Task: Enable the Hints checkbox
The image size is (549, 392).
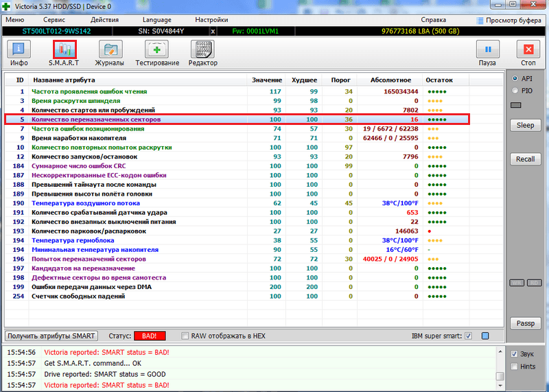Action: (x=514, y=367)
